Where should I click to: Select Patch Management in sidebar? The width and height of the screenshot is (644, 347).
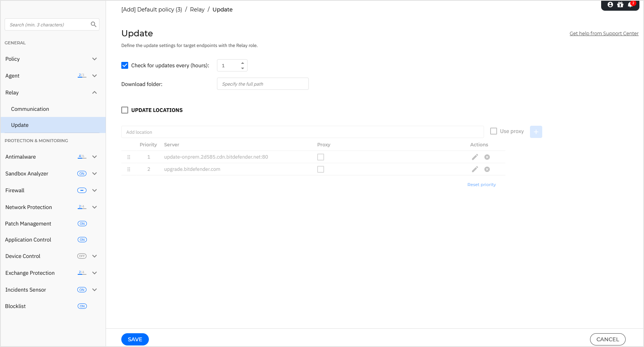(28, 224)
